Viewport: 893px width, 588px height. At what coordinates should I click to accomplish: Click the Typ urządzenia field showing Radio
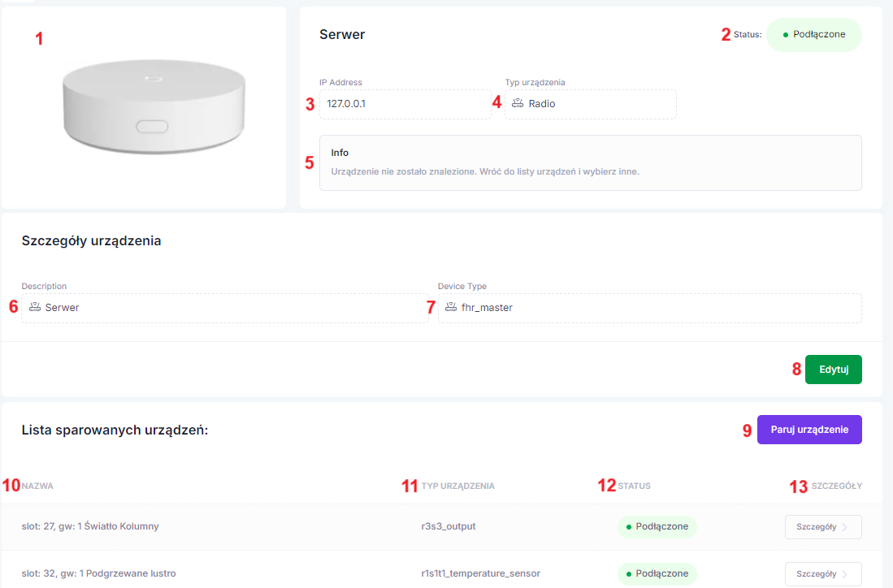tap(591, 104)
